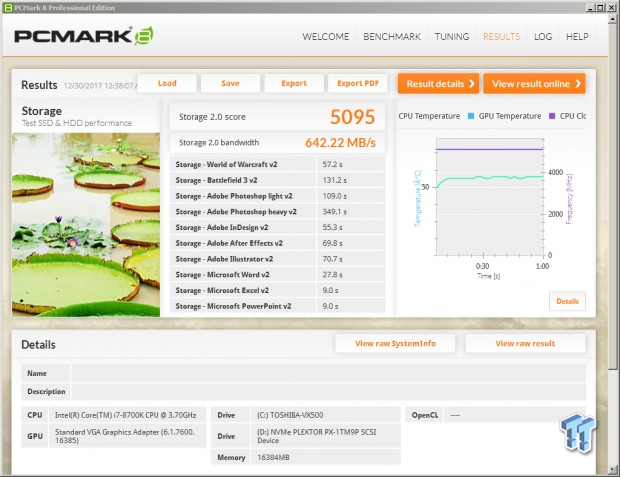Click the Storage lily pad thumbnail image
The width and height of the screenshot is (620, 477).
point(86,225)
